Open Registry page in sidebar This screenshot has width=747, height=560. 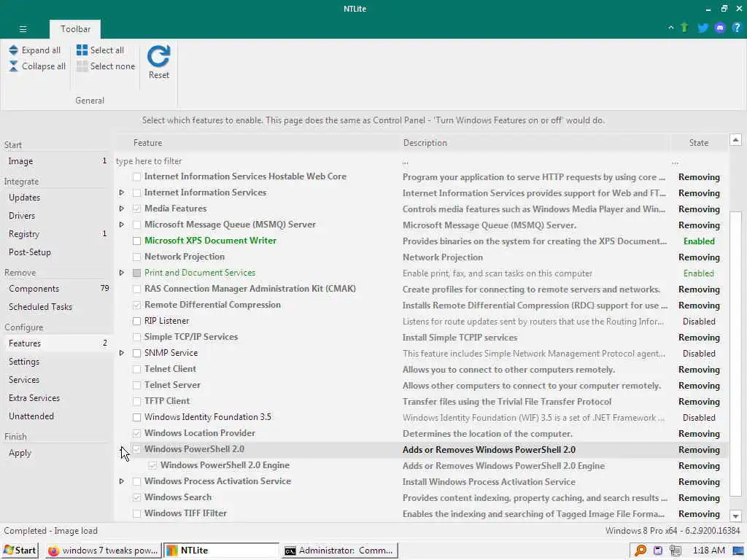57,234
